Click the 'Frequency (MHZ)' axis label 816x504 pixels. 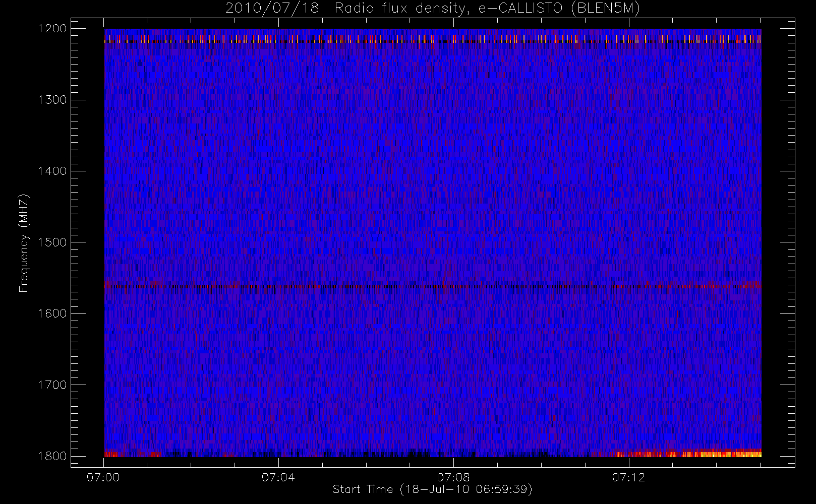pos(24,243)
